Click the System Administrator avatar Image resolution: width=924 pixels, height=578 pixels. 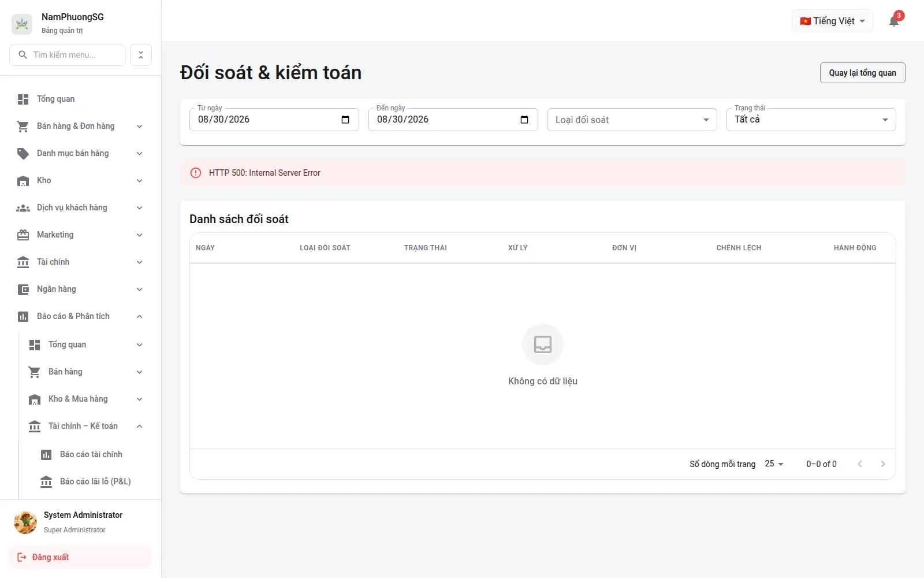click(x=25, y=522)
